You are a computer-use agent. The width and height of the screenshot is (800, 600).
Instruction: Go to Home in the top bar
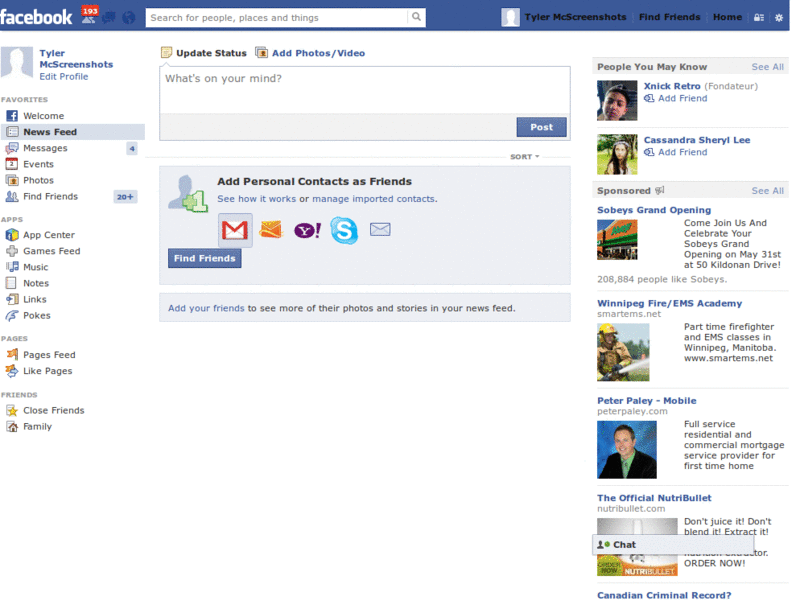727,17
